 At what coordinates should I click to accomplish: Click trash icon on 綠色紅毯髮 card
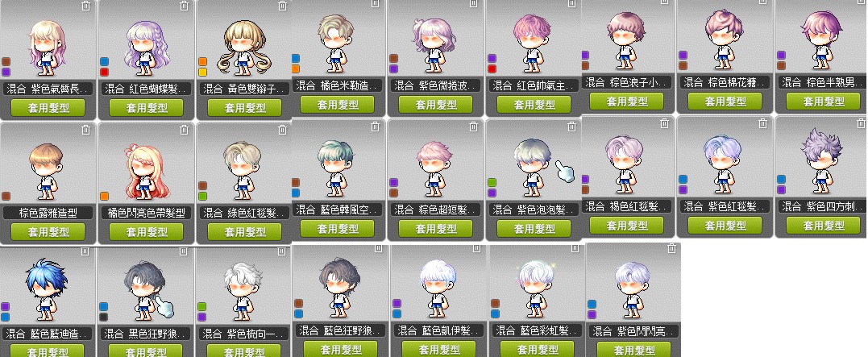tap(282, 130)
